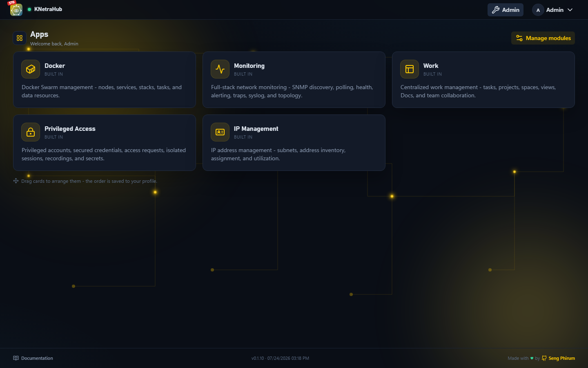Click the A avatar circle
The image size is (588, 368).
tap(538, 10)
